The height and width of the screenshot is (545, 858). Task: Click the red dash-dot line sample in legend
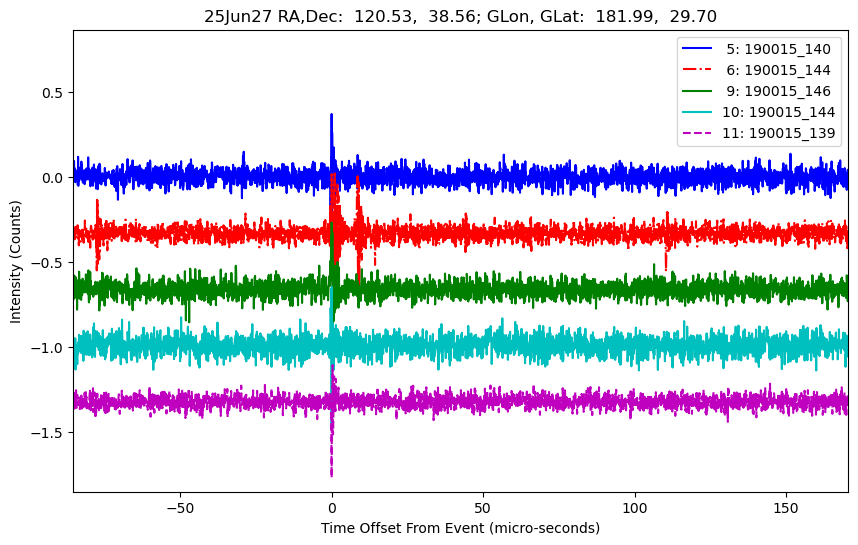[697, 69]
